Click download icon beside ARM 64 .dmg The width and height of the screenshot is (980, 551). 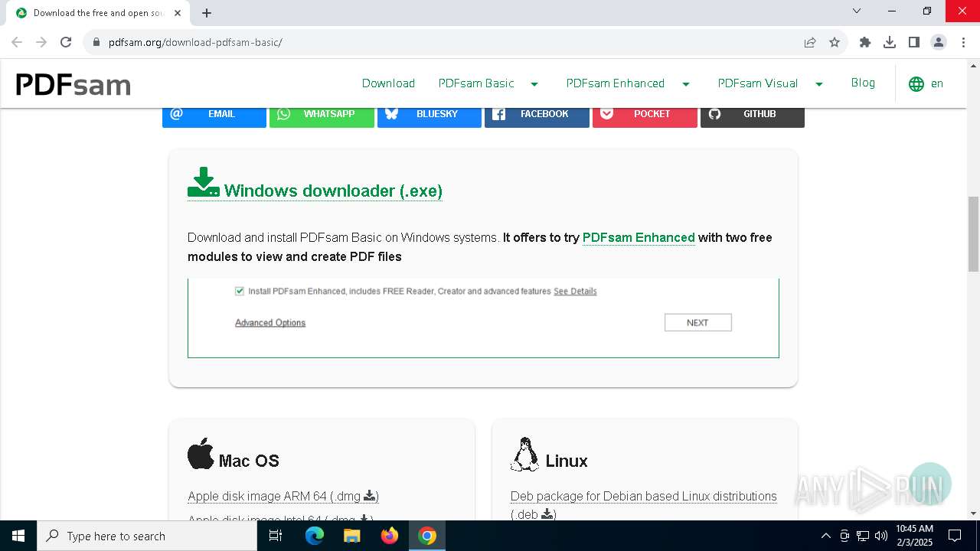[369, 496]
